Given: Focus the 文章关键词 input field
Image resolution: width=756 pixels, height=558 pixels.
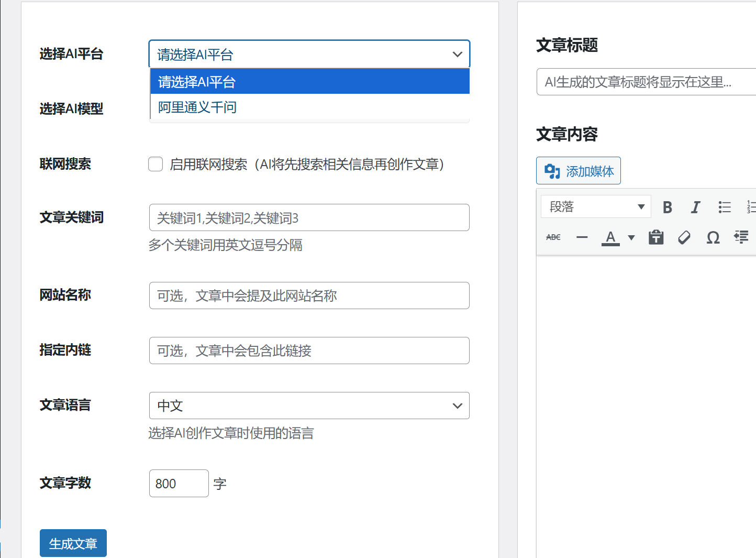Looking at the screenshot, I should (x=309, y=217).
